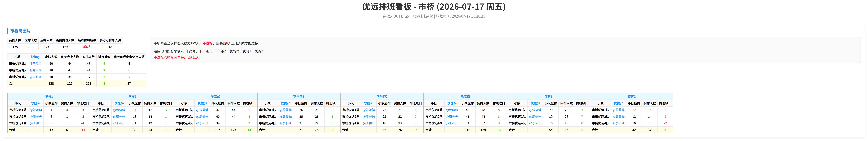This screenshot has height=141, width=868.
Task: Select the 晚高峰 period header
Action: pos(465,97)
